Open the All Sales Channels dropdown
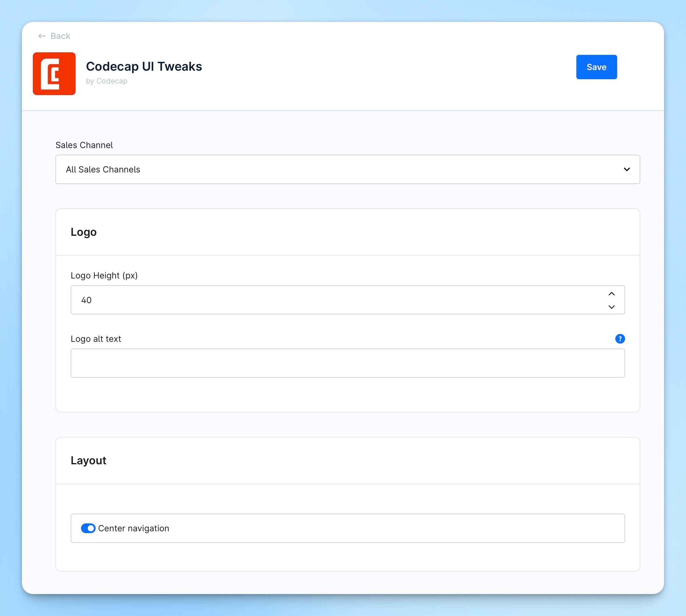Image resolution: width=686 pixels, height=616 pixels. click(x=338, y=170)
